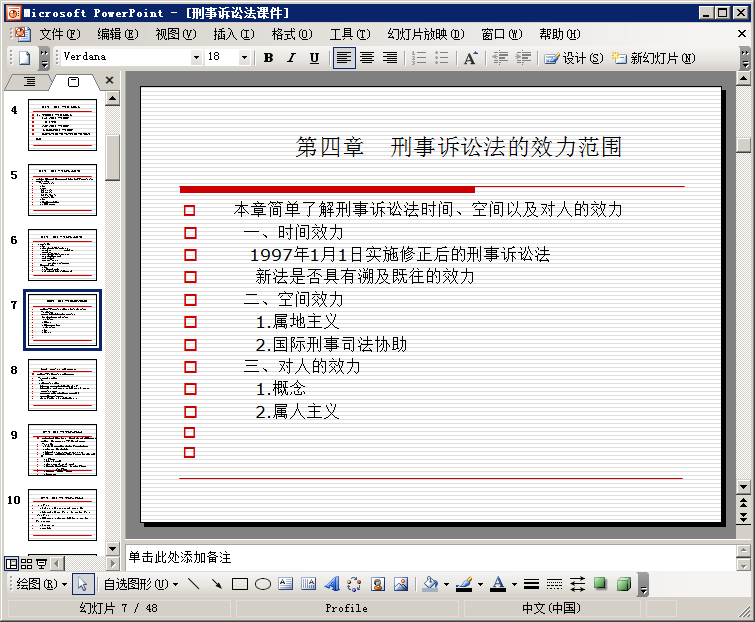755x622 pixels.
Task: Select slide 4 thumbnail
Action: coord(62,125)
